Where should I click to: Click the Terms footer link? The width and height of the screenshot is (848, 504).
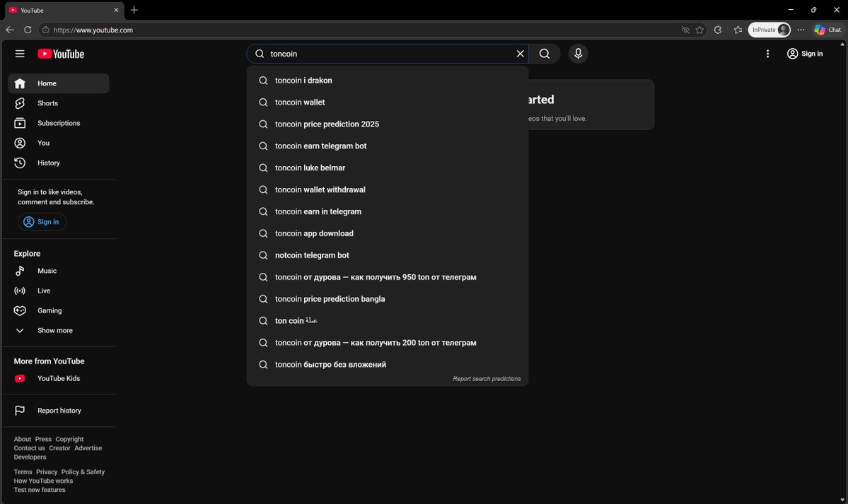(23, 472)
